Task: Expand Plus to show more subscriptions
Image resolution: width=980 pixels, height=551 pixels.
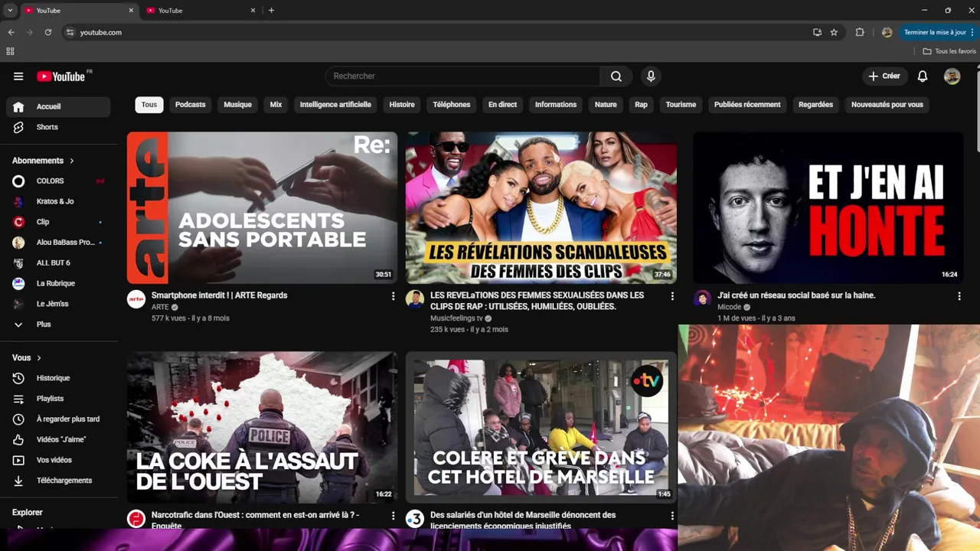Action: [x=58, y=324]
